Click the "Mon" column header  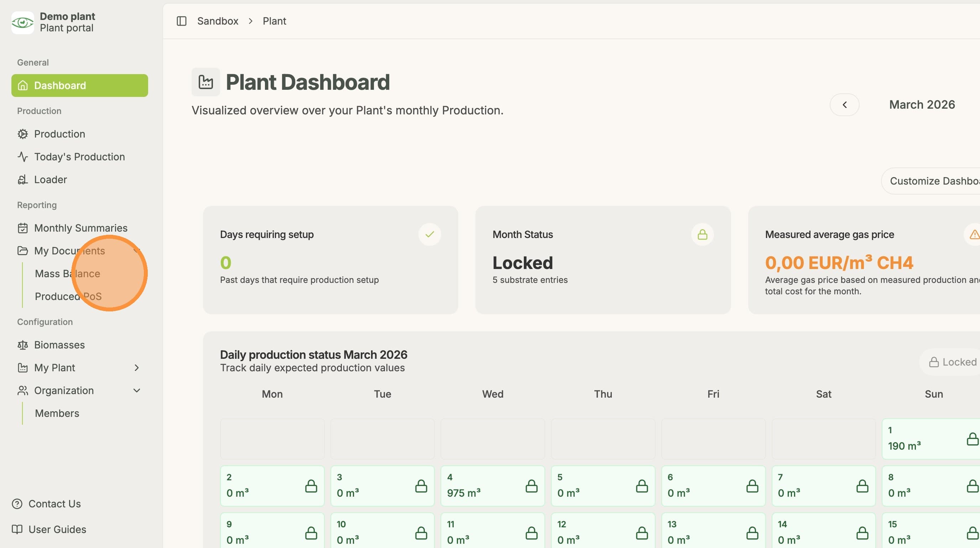coord(272,394)
